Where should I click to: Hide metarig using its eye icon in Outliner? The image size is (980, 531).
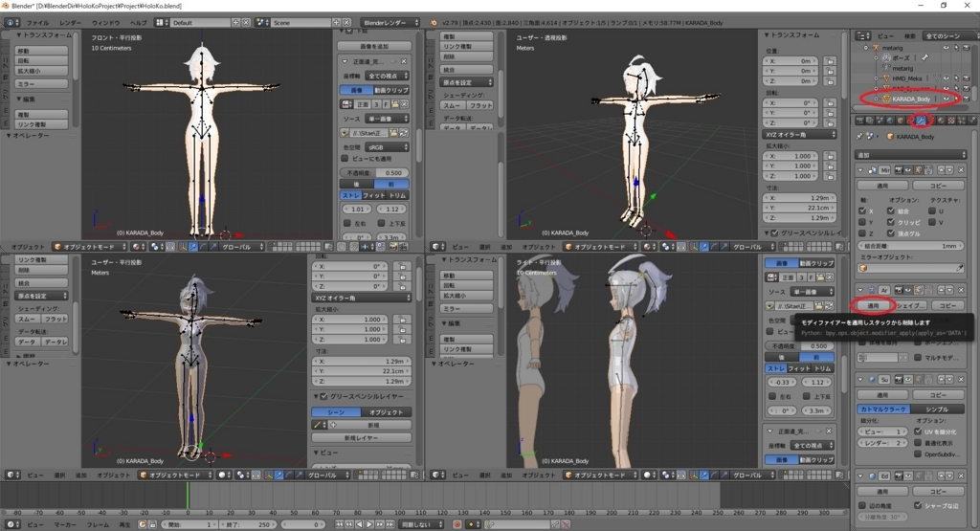click(x=947, y=48)
